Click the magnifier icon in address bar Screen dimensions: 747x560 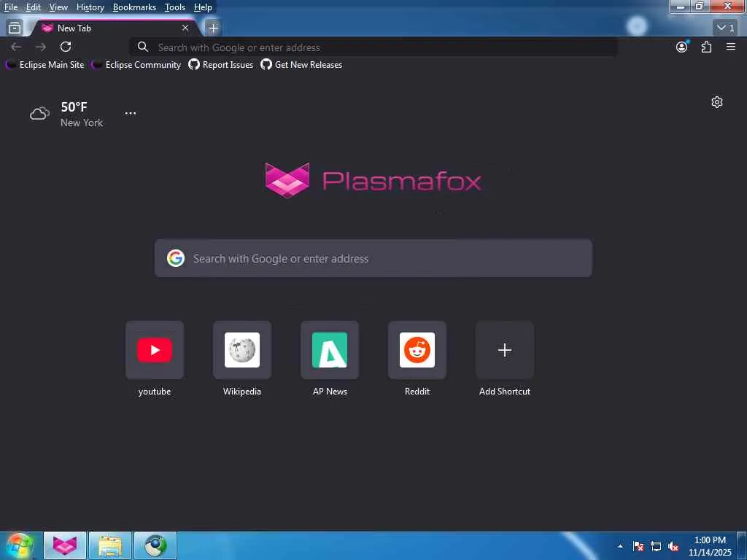[142, 47]
